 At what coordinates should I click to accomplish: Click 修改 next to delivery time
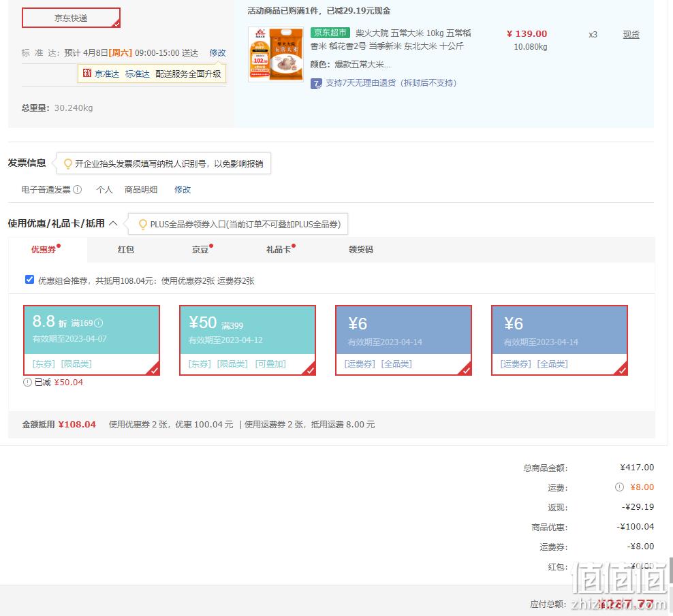[217, 53]
